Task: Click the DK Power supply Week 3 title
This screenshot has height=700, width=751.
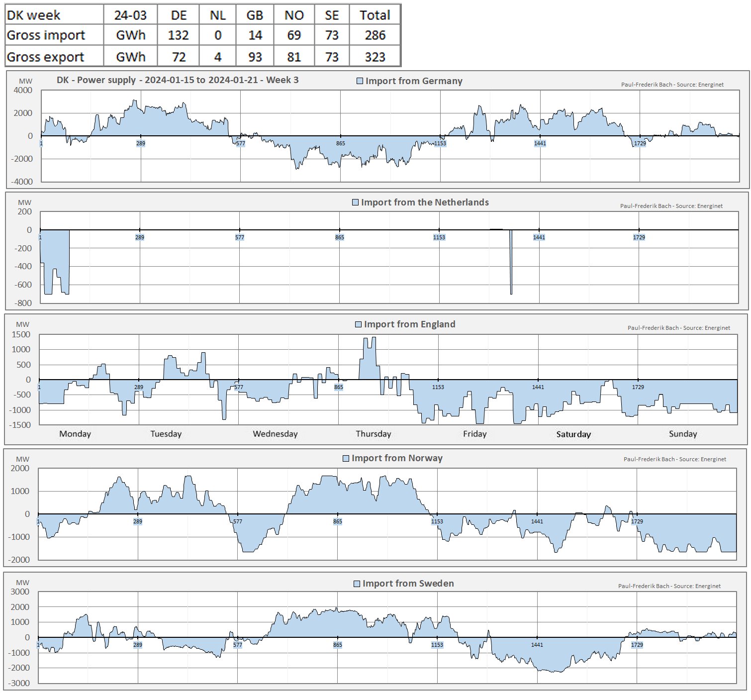Action: [178, 80]
